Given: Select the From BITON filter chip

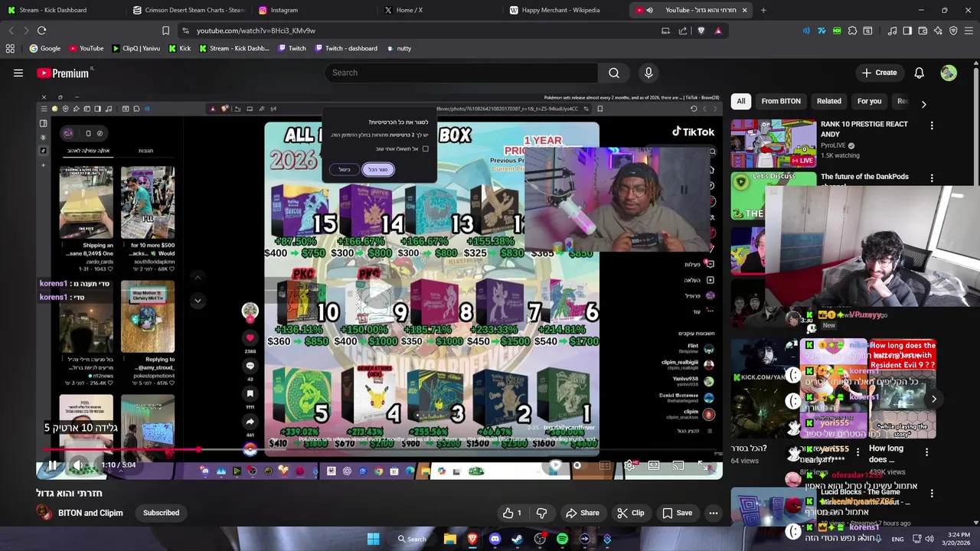Looking at the screenshot, I should (781, 101).
